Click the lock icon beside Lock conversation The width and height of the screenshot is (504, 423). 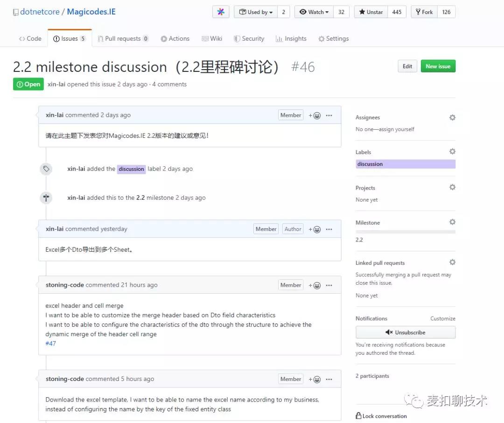358,416
